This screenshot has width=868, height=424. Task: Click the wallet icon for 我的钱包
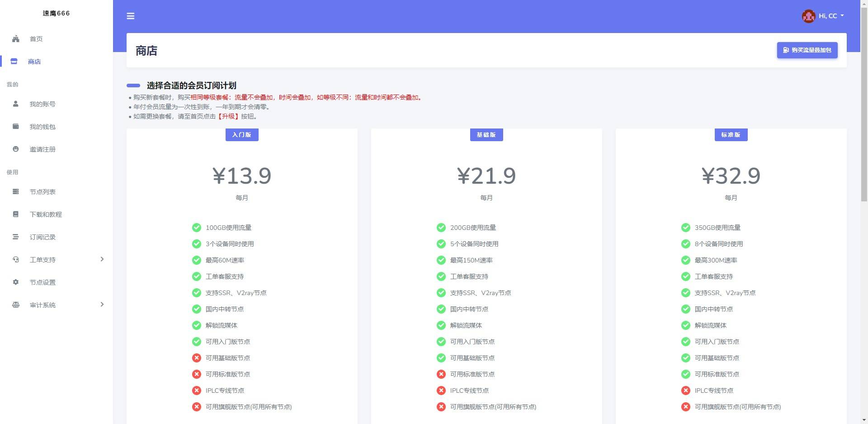click(16, 127)
